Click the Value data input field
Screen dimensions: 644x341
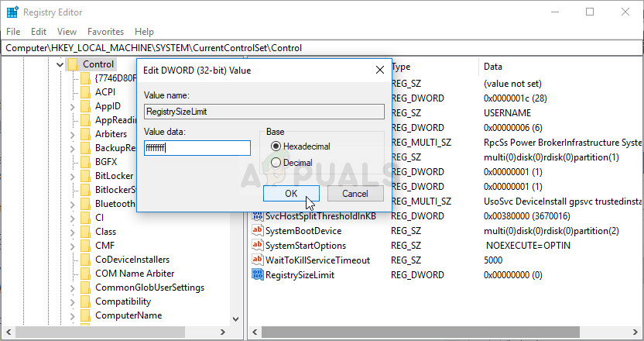pos(197,148)
